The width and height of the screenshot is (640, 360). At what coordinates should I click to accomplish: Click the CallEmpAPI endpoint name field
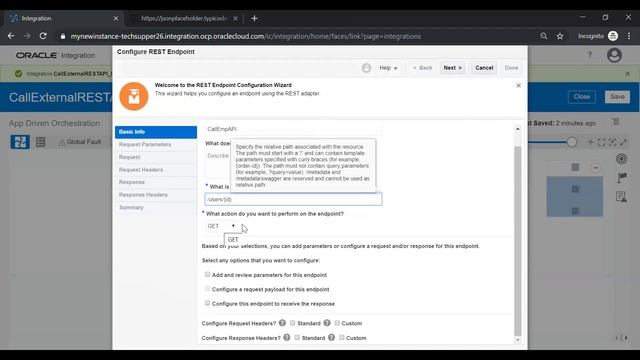293,129
